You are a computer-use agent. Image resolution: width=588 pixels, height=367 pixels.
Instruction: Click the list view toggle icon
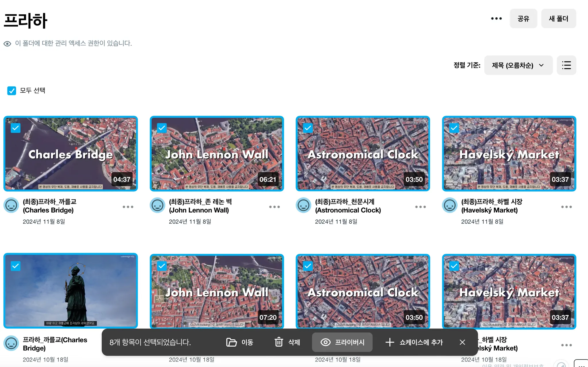coord(566,65)
